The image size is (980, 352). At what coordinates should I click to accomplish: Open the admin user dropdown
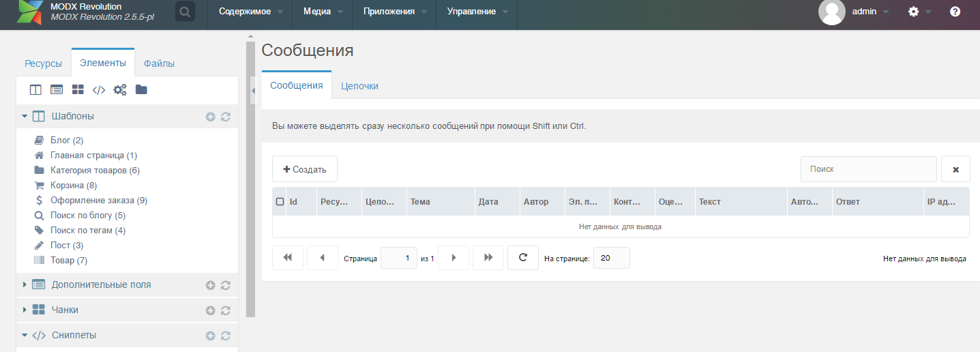tap(871, 12)
